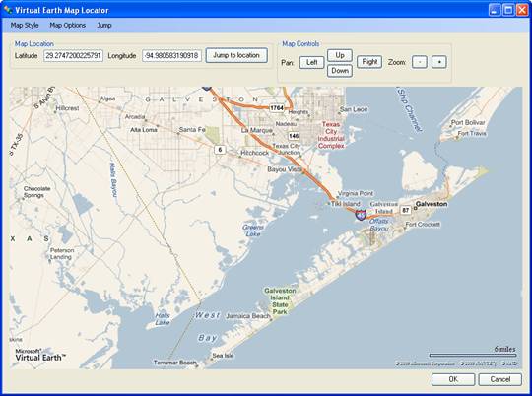Click the San Leon label
Image resolution: width=532 pixels, height=396 pixels.
(x=354, y=109)
